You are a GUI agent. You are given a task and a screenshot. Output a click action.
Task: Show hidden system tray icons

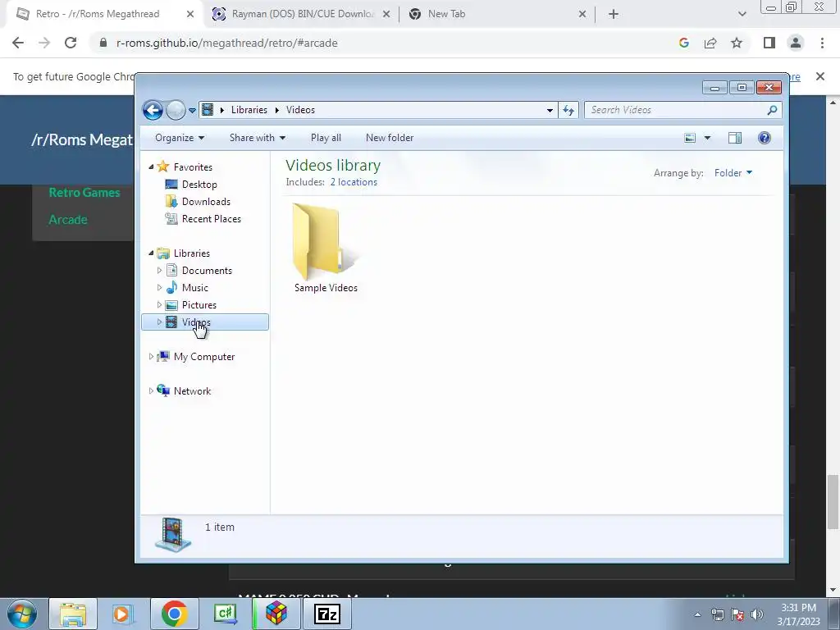pos(697,614)
